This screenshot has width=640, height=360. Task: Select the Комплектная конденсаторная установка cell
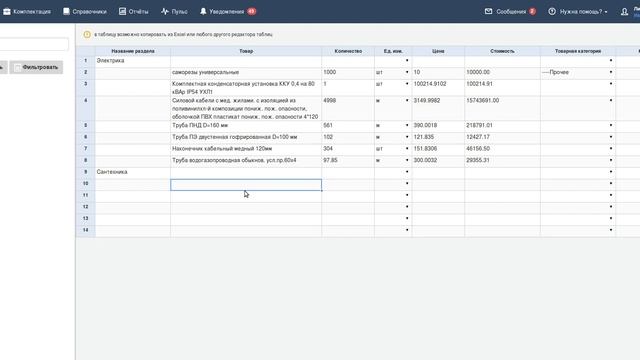coord(246,88)
